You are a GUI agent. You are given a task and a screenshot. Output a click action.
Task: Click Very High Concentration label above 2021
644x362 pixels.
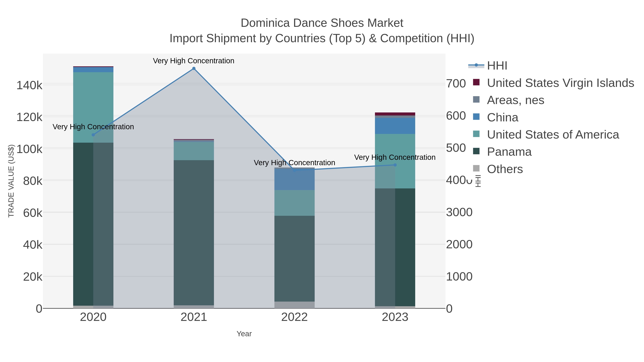pos(194,61)
